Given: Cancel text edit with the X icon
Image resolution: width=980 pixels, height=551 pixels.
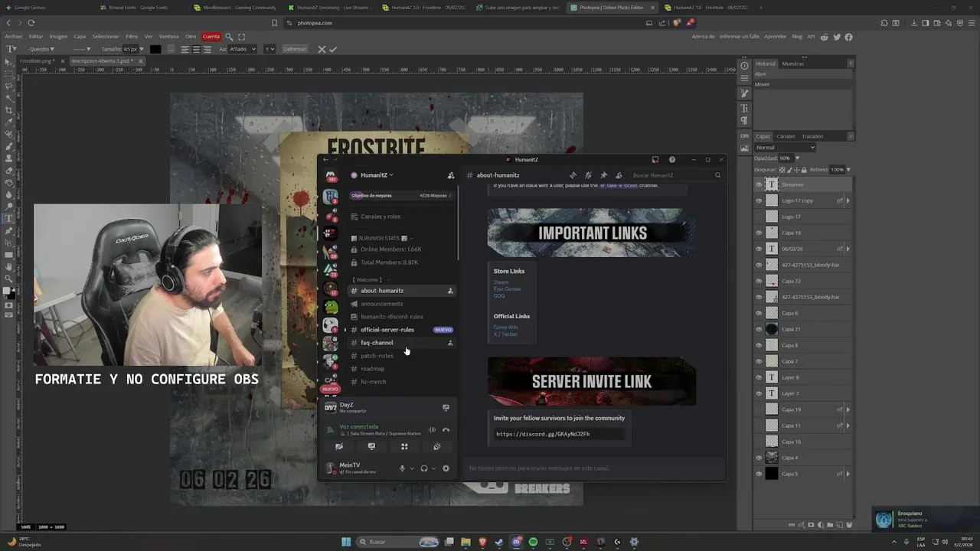Looking at the screenshot, I should coord(322,49).
